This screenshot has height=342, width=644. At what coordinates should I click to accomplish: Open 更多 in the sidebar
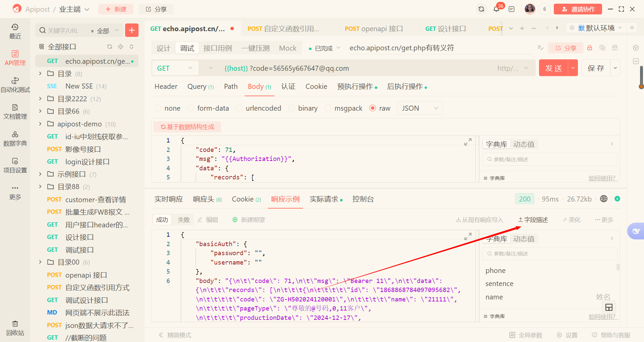click(15, 192)
